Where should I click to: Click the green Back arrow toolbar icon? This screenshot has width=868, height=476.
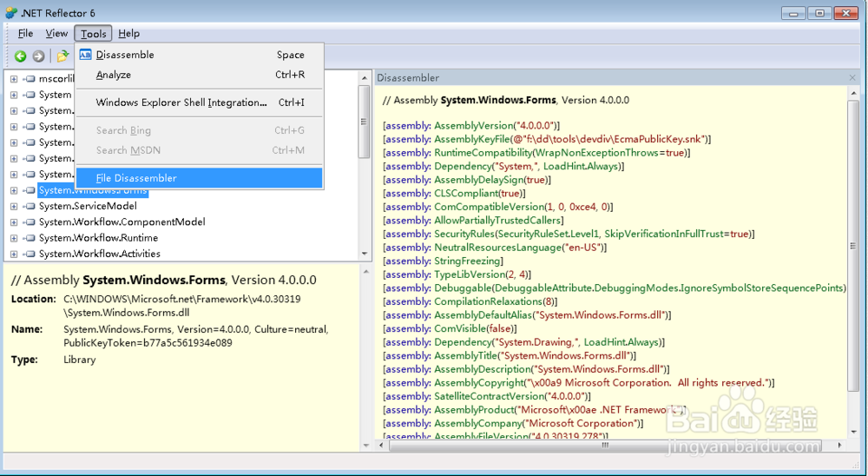click(x=21, y=56)
